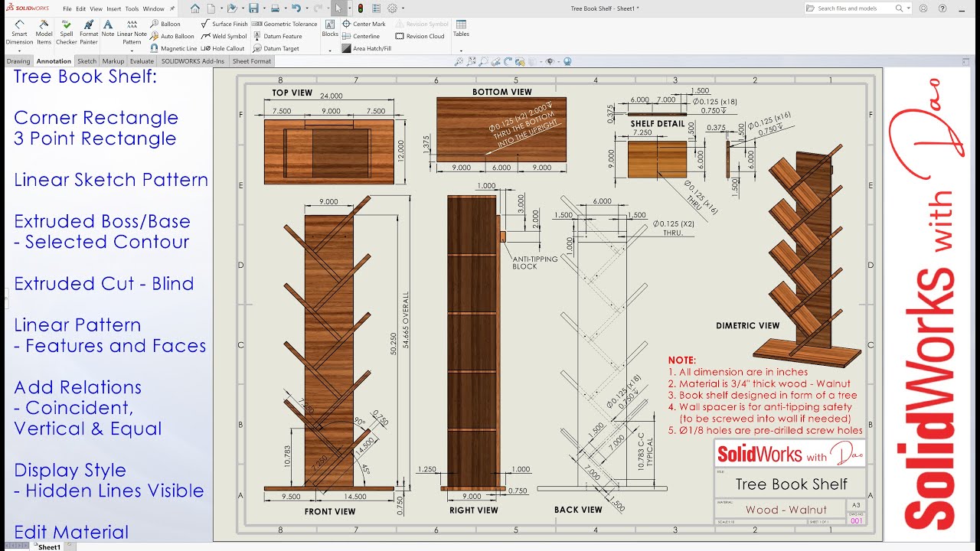
Task: Open the Window menu
Action: pyautogui.click(x=153, y=8)
